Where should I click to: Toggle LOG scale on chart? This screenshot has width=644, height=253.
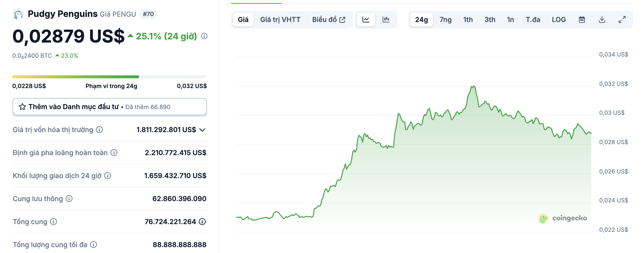click(558, 20)
